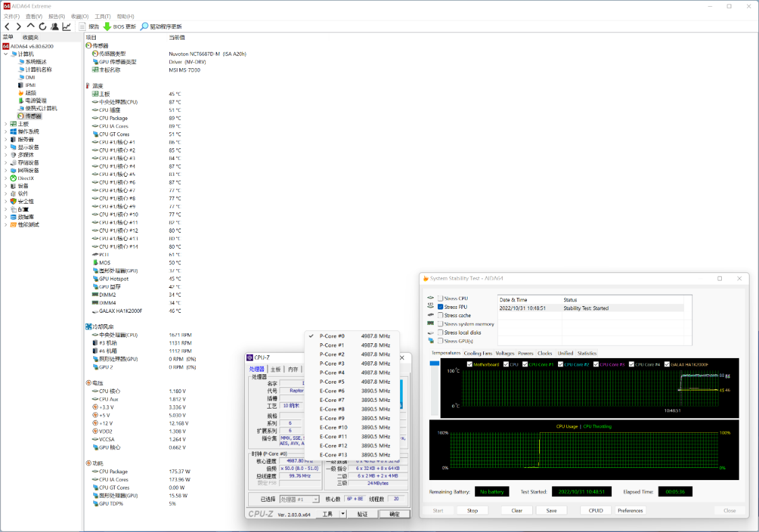Enable the Stress CPU checkbox
The width and height of the screenshot is (759, 532).
(441, 299)
